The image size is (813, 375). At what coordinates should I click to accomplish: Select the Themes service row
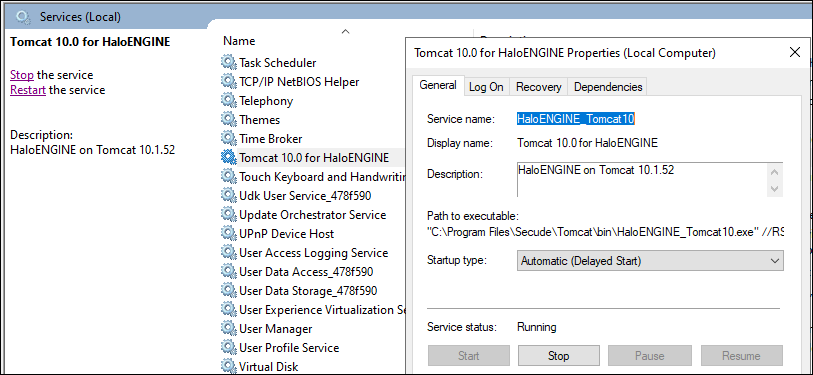point(313,119)
